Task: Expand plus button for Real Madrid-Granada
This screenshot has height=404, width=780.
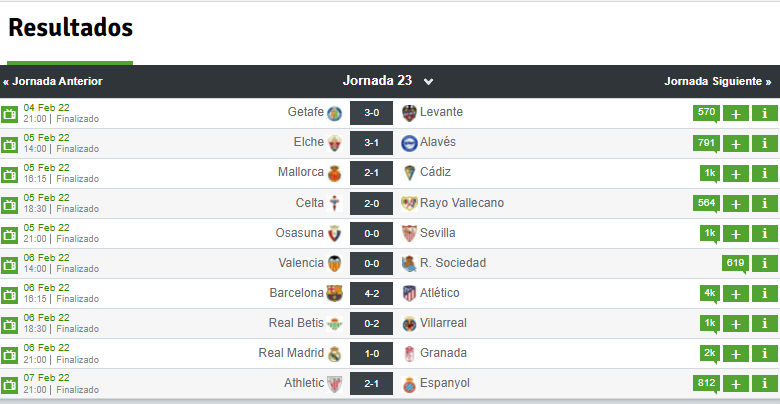Action: pos(736,354)
